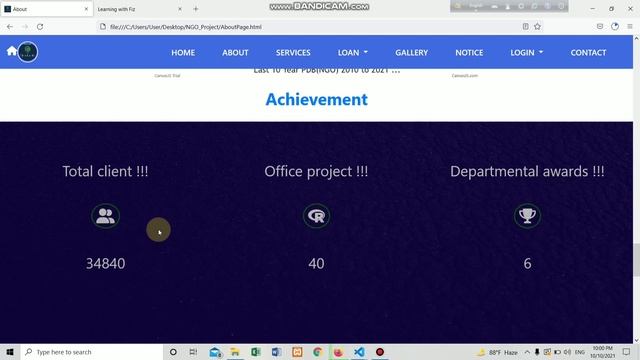Image resolution: width=640 pixels, height=360 pixels.
Task: Open the CONTACT nav link
Action: pos(588,53)
